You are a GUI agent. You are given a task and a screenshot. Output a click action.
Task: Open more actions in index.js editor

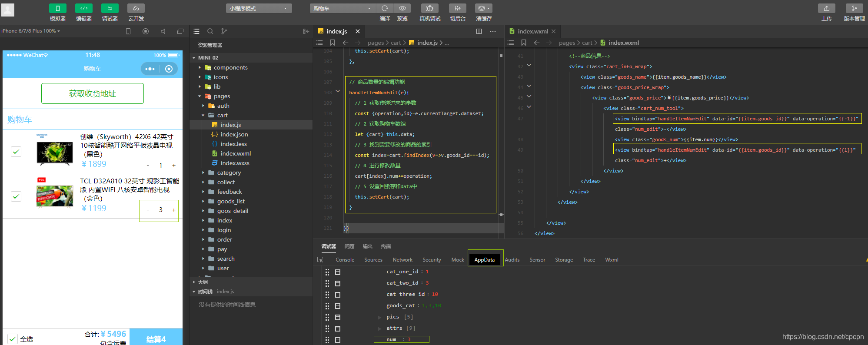tap(493, 31)
